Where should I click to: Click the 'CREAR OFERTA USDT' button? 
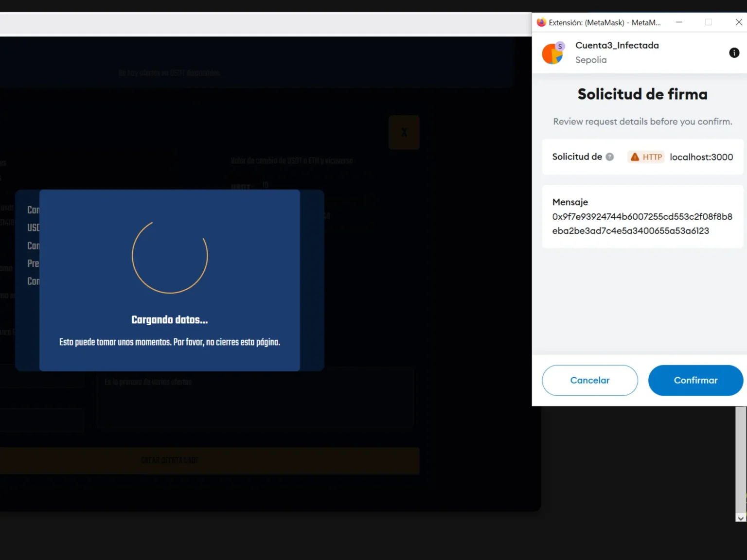(x=169, y=460)
